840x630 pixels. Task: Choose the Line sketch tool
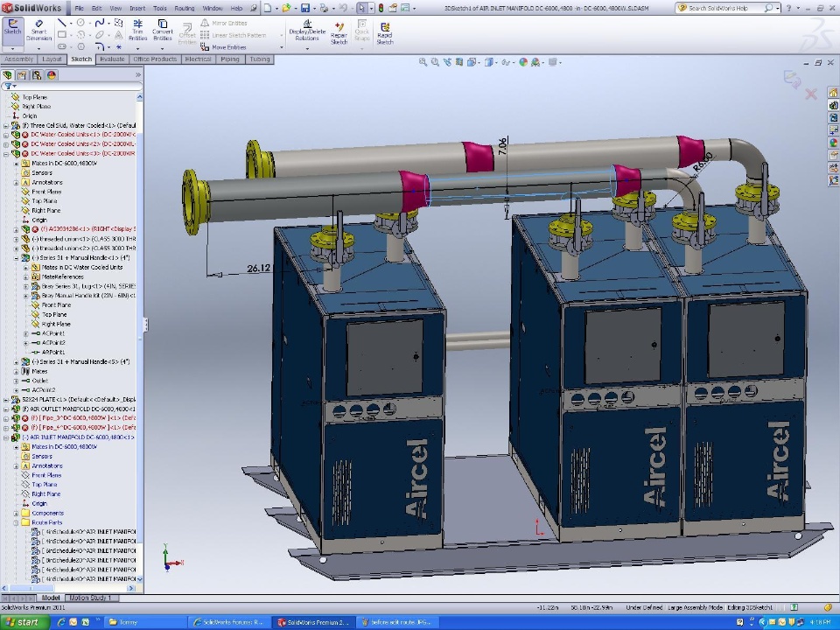click(61, 23)
